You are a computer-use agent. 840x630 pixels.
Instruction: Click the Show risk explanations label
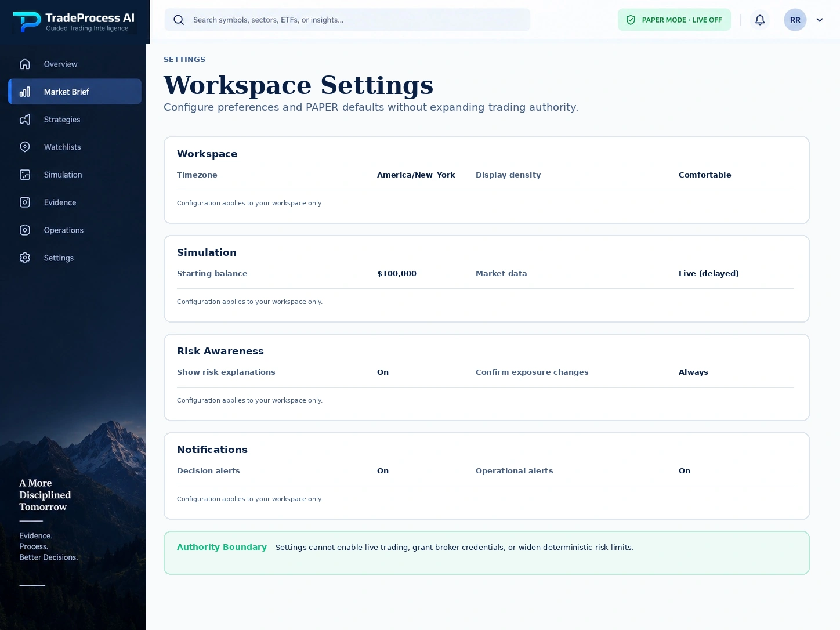[x=226, y=372]
